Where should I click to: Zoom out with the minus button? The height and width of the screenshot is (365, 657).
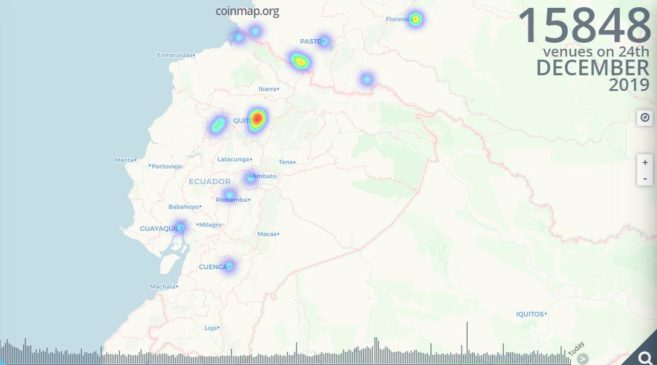tap(645, 179)
